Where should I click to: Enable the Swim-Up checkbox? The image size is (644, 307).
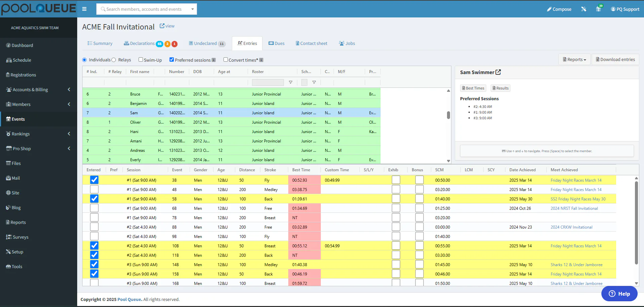point(141,60)
